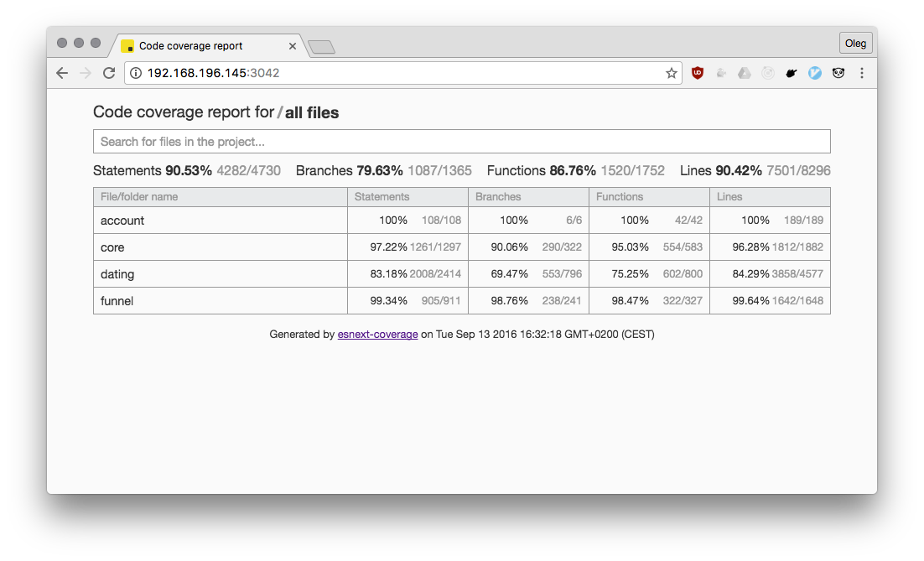
Task: Click core statements 97.22% cell
Action: click(x=407, y=247)
